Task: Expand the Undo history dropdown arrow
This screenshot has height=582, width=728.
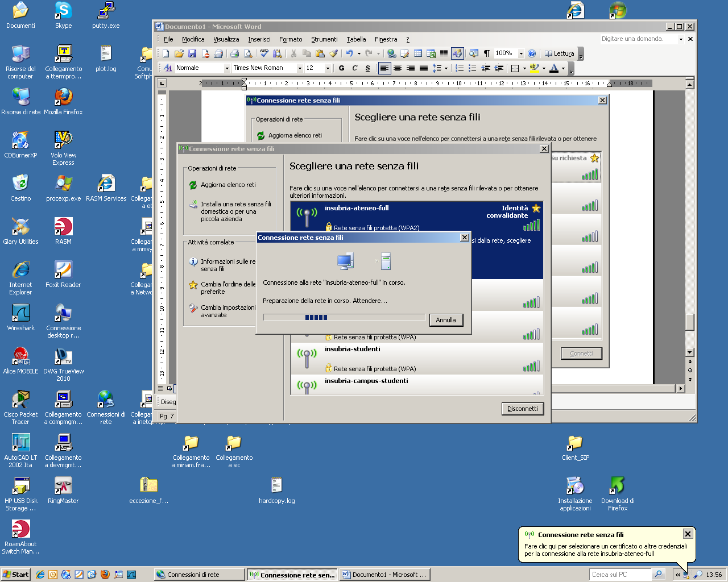Action: 359,53
